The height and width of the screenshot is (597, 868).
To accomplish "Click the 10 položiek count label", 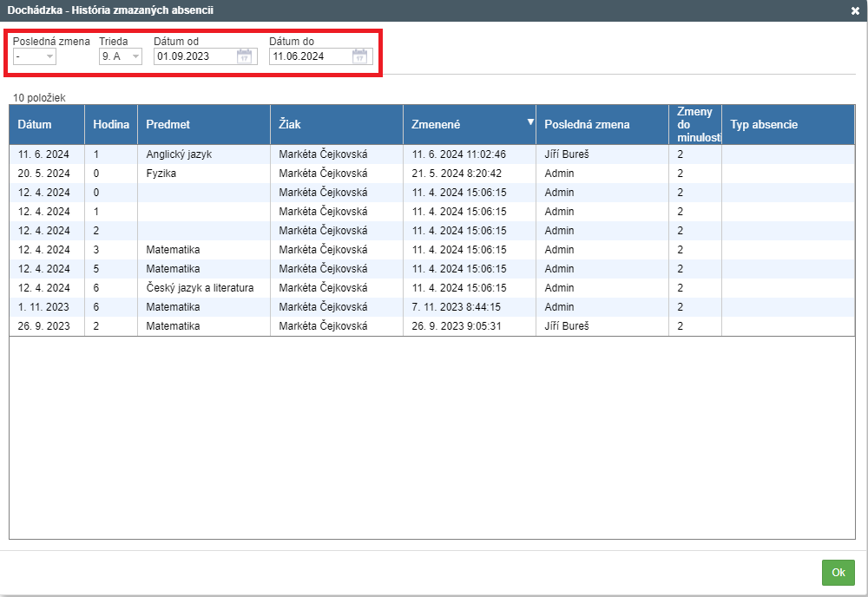I will click(x=39, y=98).
